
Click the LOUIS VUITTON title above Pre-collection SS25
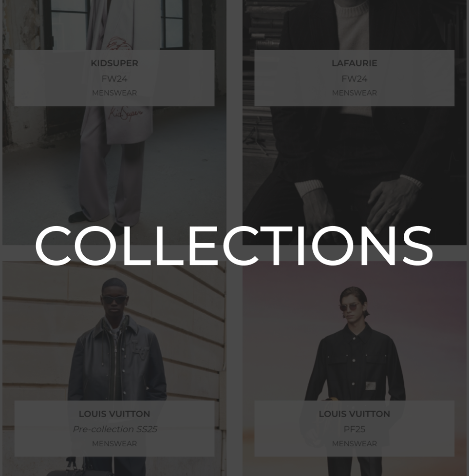coord(114,414)
